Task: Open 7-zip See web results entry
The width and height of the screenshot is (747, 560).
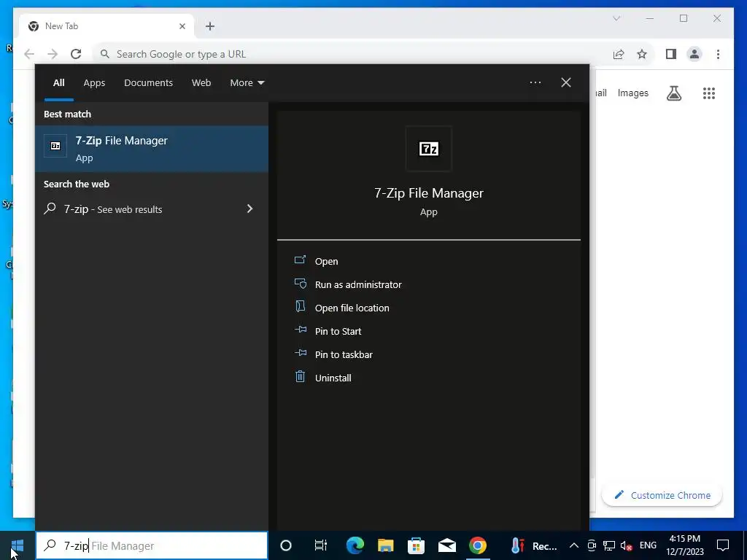Action: 152,209
